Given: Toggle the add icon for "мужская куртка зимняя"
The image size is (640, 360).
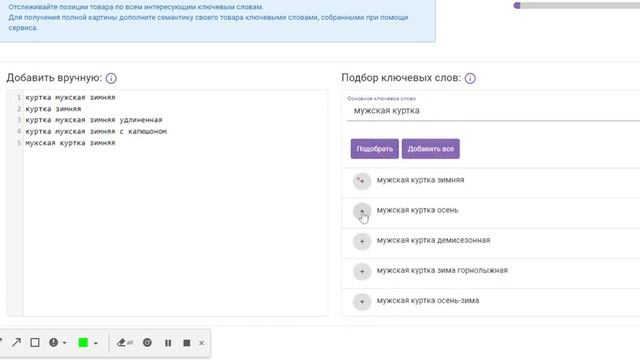Looking at the screenshot, I should coord(362,181).
